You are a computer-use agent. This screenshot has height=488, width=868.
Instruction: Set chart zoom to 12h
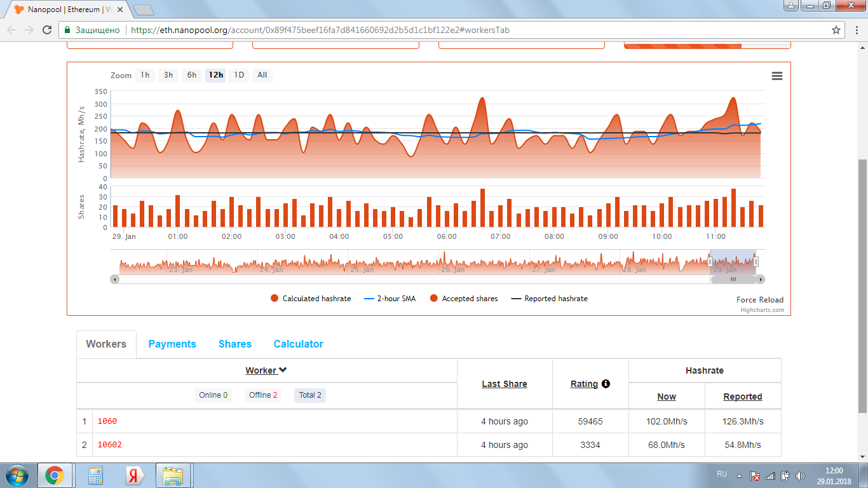point(215,75)
